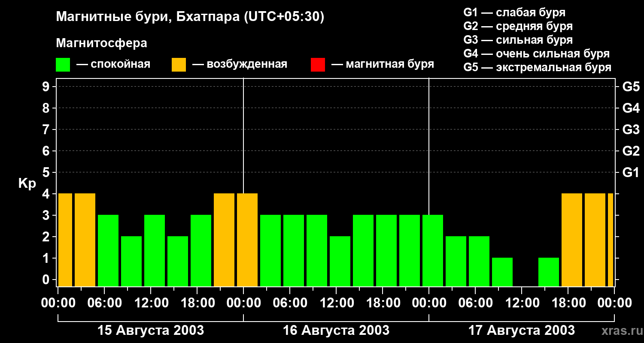644x343 pixels.
Task: Click the Магнитосфера legend heading
Action: (102, 43)
